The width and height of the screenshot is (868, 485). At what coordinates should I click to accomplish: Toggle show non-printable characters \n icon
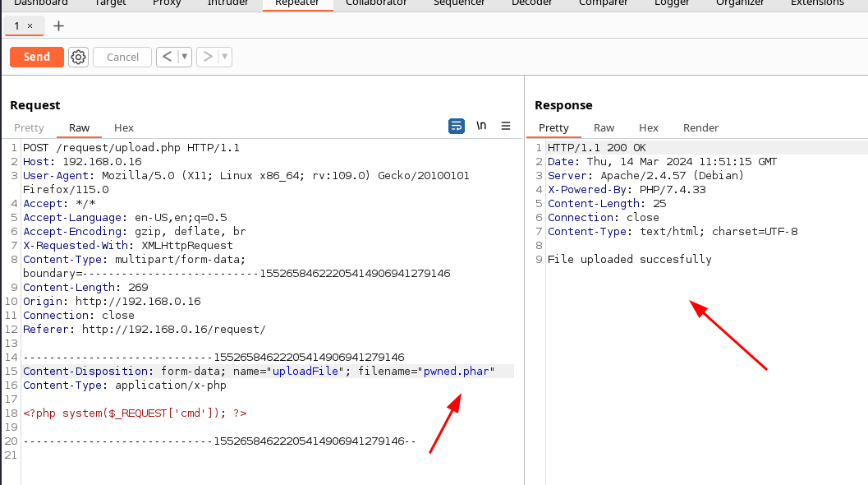coord(481,126)
